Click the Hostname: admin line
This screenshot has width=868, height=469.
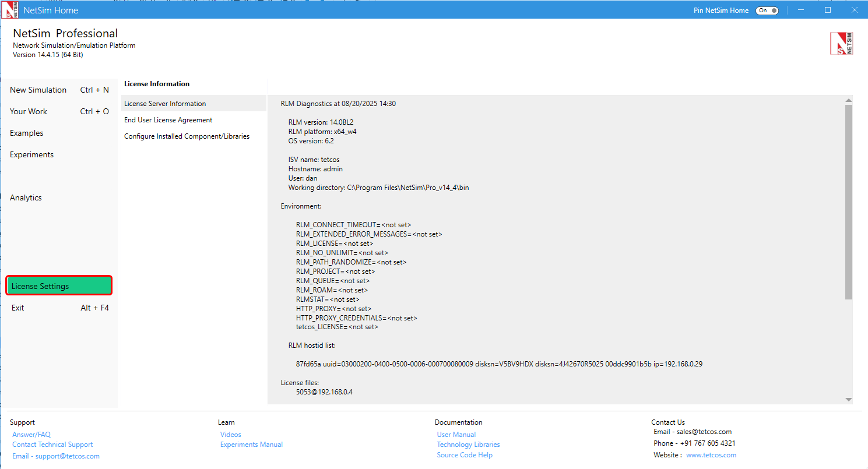[x=315, y=169]
